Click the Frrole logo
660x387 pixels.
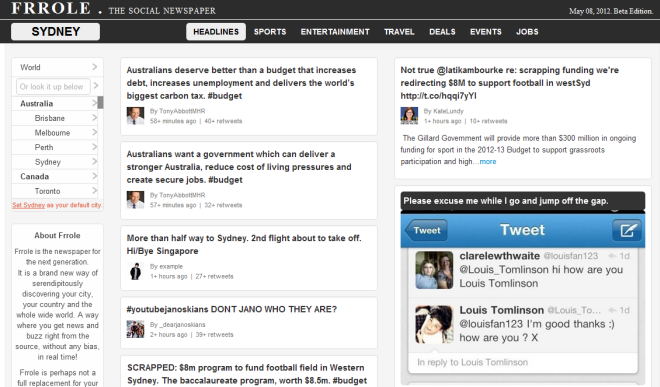tap(51, 8)
